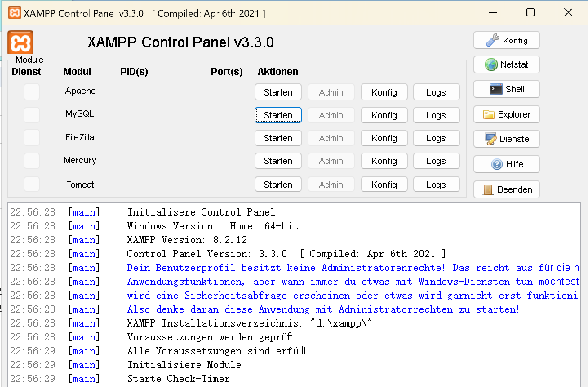Toggle the MySQL service checkbox
Screen dimensions: 588x387
[32, 115]
